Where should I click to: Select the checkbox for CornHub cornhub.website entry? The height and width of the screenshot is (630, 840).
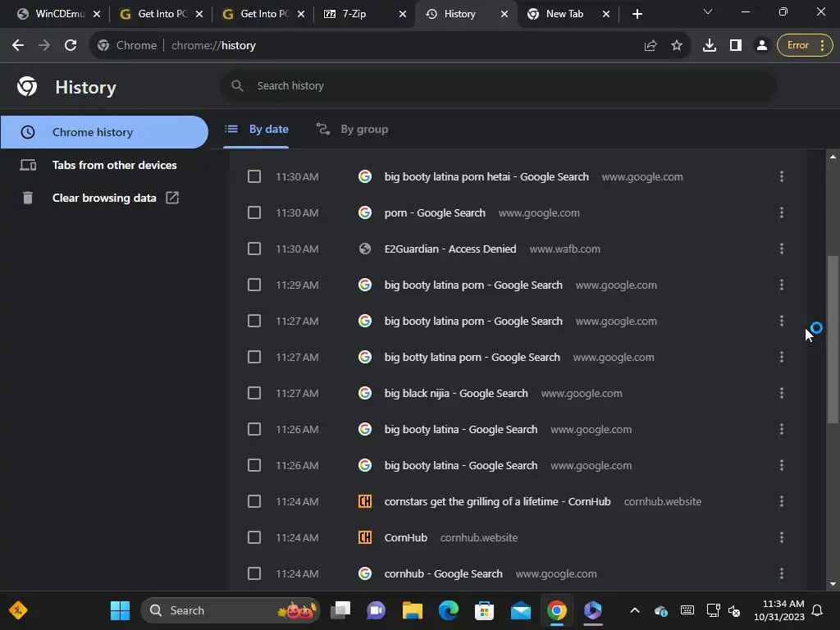click(x=254, y=537)
